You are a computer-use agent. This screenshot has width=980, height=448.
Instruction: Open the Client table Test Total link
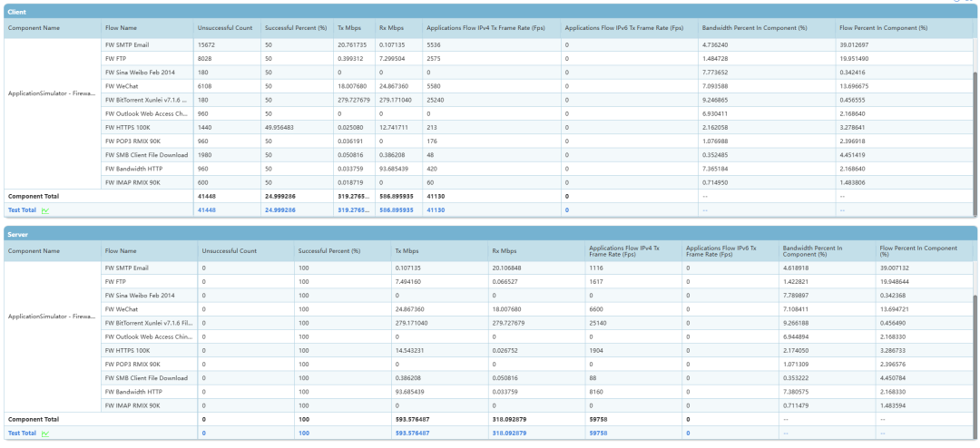[22, 209]
